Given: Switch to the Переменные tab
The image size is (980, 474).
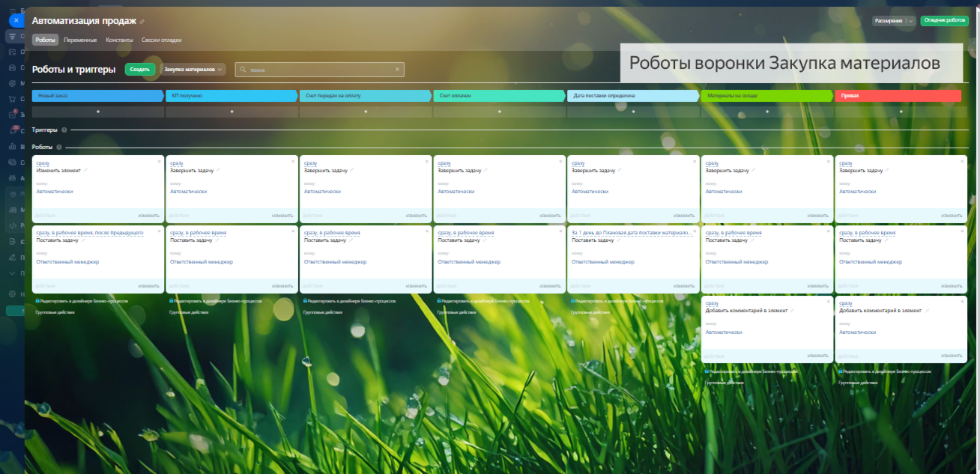Looking at the screenshot, I should pos(80,40).
